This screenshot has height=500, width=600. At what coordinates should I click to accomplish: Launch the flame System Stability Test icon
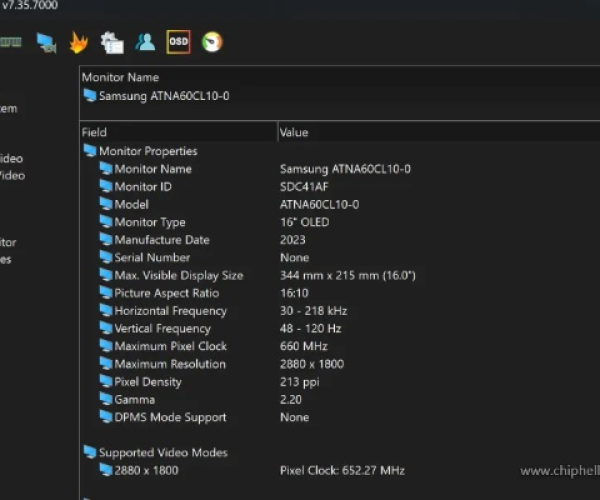[79, 42]
